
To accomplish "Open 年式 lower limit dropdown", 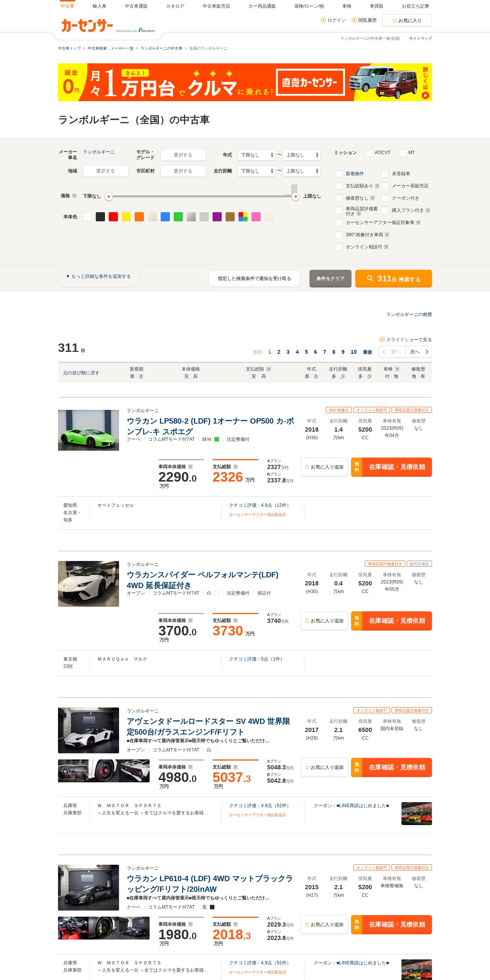I will (256, 155).
